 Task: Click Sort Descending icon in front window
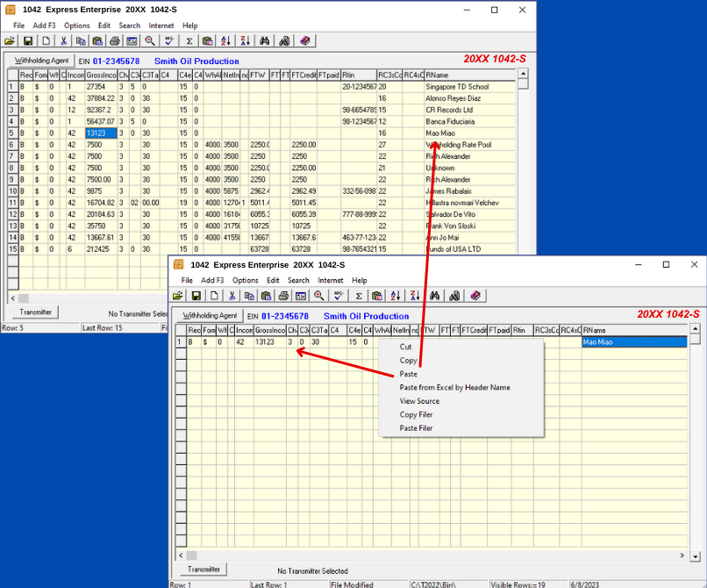click(413, 296)
